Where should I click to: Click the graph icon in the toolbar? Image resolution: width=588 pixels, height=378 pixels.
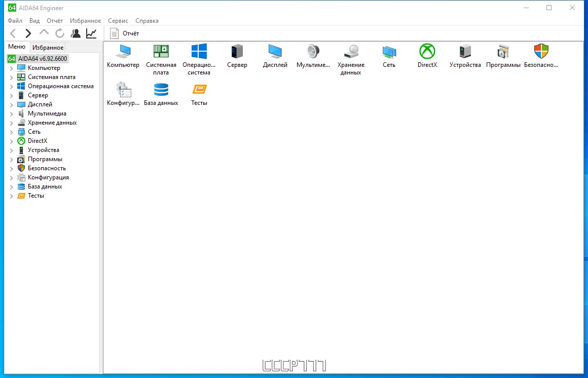pyautogui.click(x=91, y=33)
